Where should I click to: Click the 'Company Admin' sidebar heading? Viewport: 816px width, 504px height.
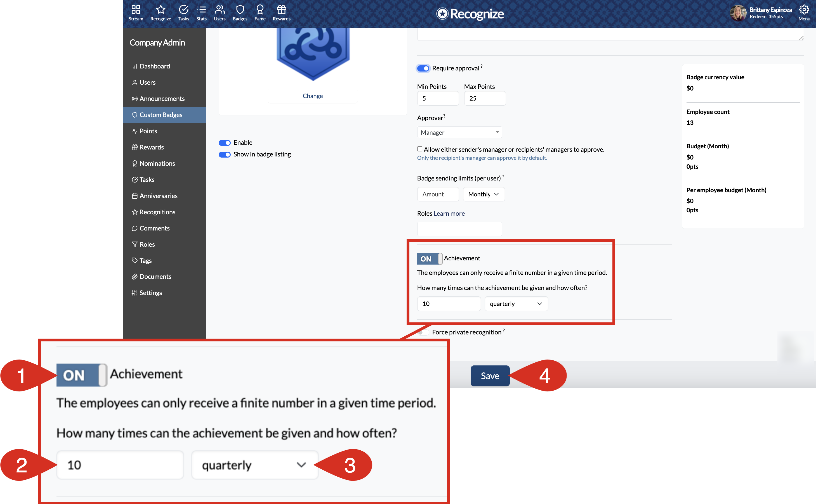[x=157, y=43]
